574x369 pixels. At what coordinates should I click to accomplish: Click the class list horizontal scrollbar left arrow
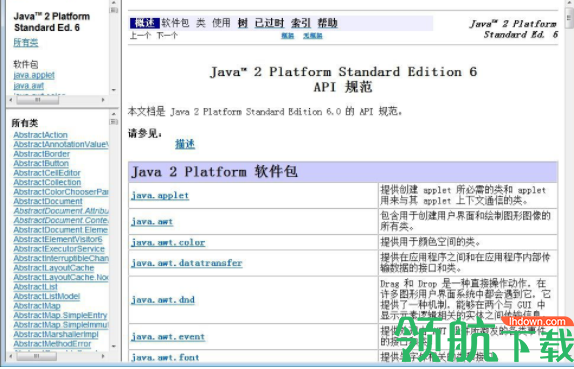click(11, 356)
